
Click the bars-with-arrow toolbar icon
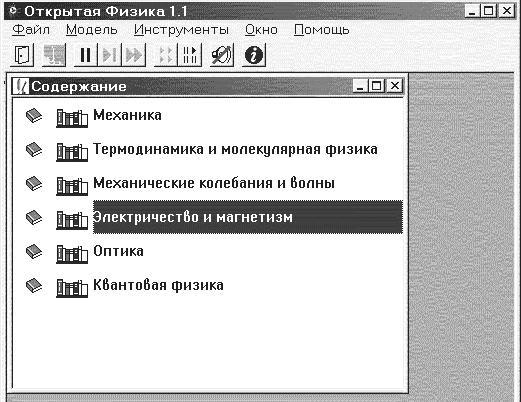point(190,55)
